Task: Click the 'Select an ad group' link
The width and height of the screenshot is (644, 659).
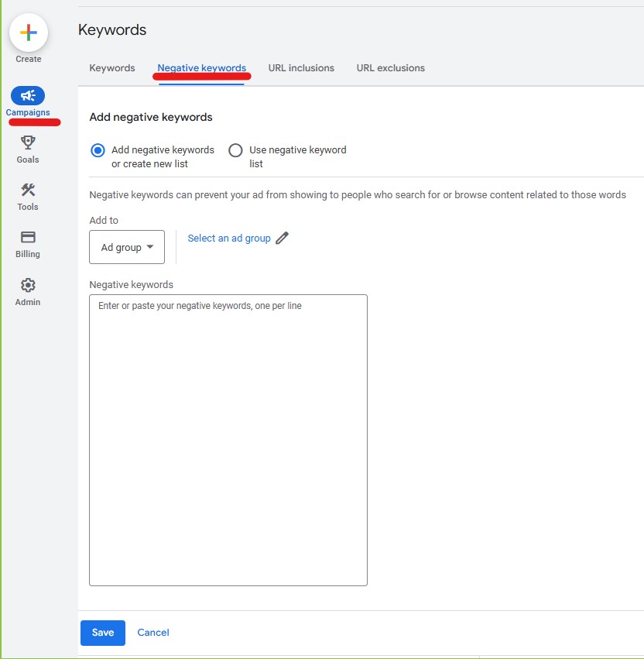Action: [x=229, y=239]
